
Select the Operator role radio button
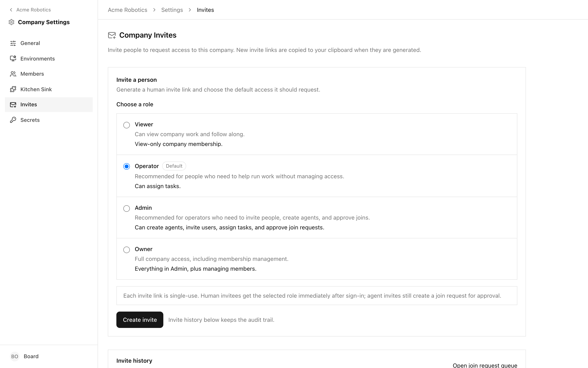coord(127,166)
